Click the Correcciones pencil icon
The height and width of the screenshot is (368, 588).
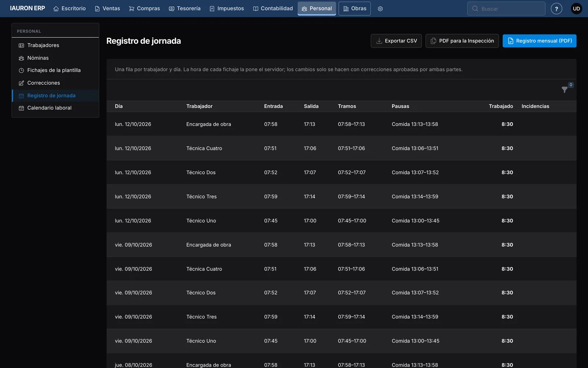pyautogui.click(x=21, y=83)
